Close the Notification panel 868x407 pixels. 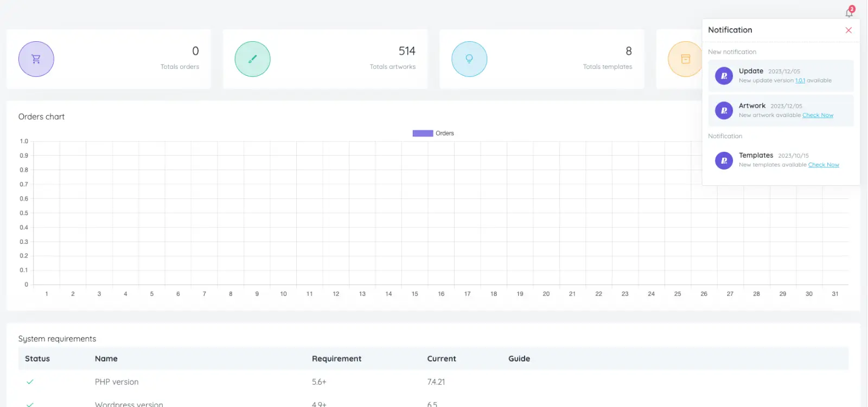[848, 30]
